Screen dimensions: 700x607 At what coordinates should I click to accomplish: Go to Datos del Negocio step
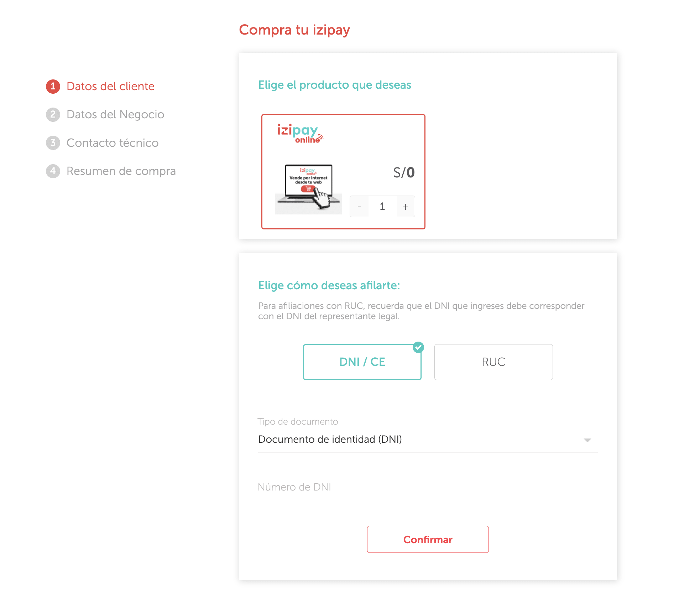pos(115,114)
